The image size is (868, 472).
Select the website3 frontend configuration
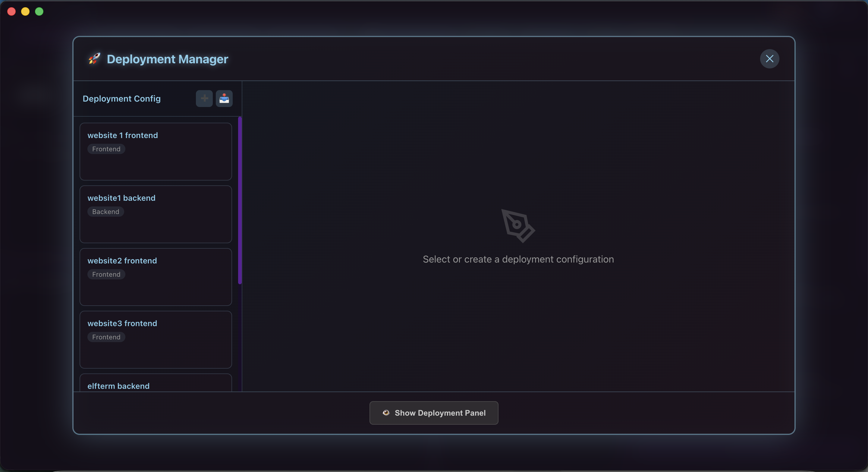[x=156, y=340]
